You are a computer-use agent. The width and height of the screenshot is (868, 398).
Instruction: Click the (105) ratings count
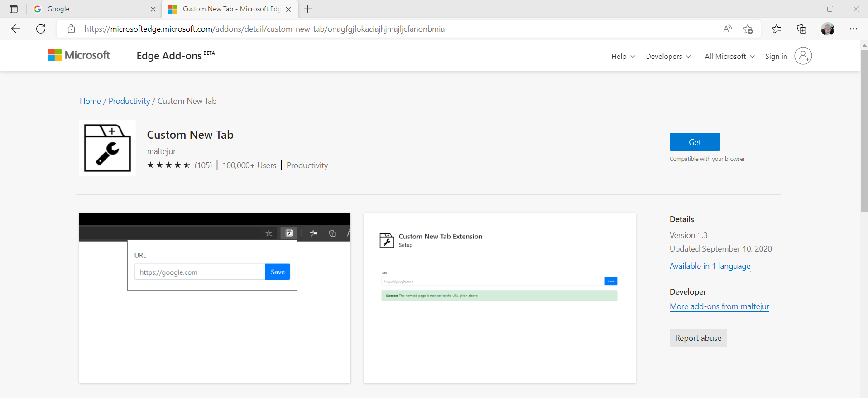click(203, 165)
